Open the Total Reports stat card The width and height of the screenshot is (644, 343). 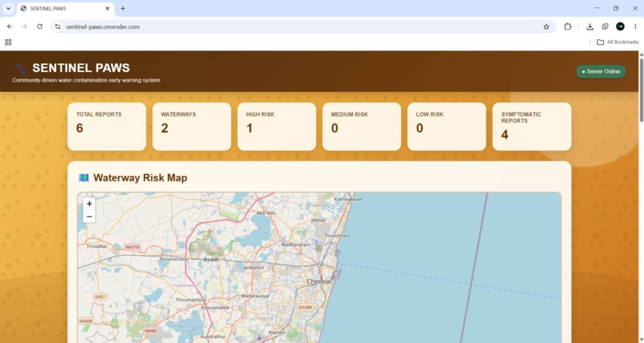click(x=107, y=126)
